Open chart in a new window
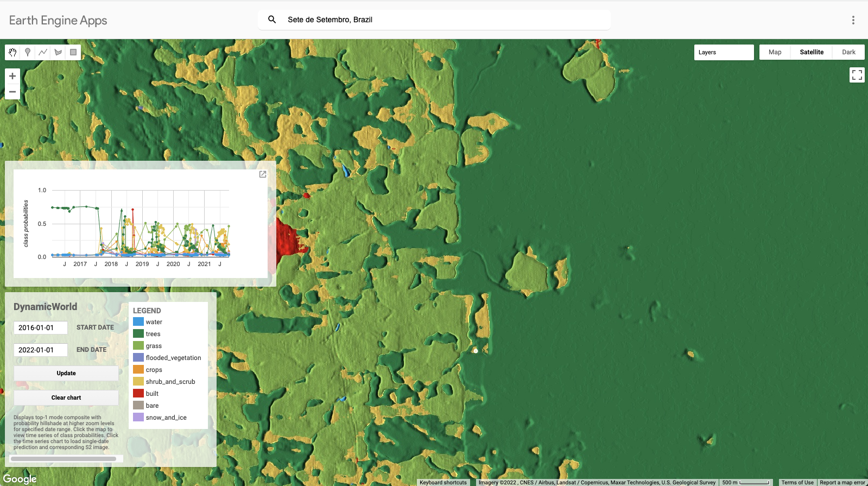868x486 pixels. click(x=263, y=174)
